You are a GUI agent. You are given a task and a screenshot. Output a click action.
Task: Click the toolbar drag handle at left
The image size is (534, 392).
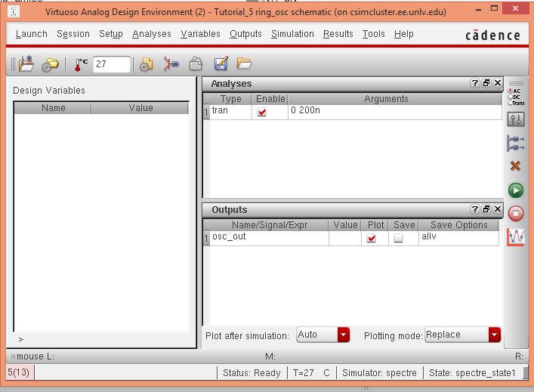pyautogui.click(x=13, y=64)
